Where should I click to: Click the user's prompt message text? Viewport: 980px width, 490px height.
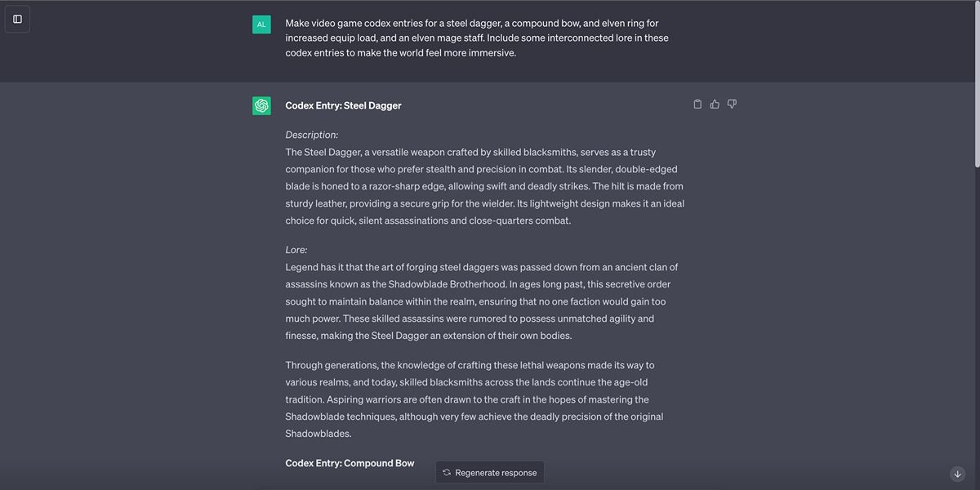tap(477, 38)
